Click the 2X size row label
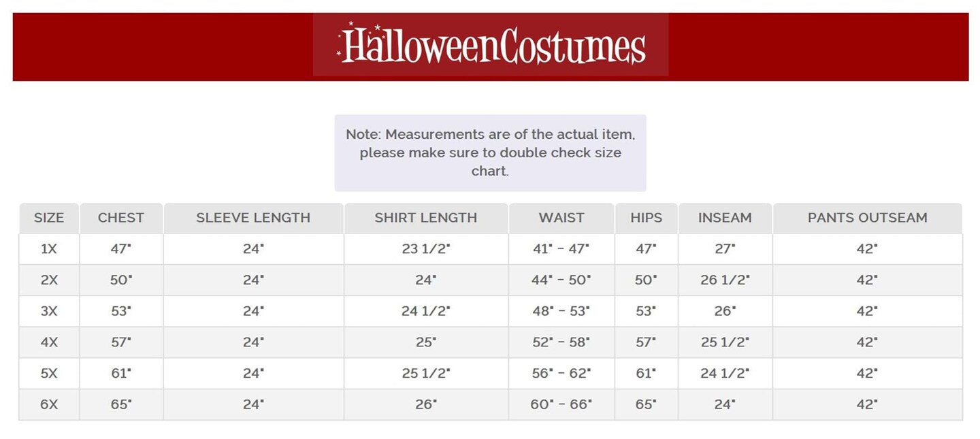This screenshot has width=980, height=439. click(49, 280)
